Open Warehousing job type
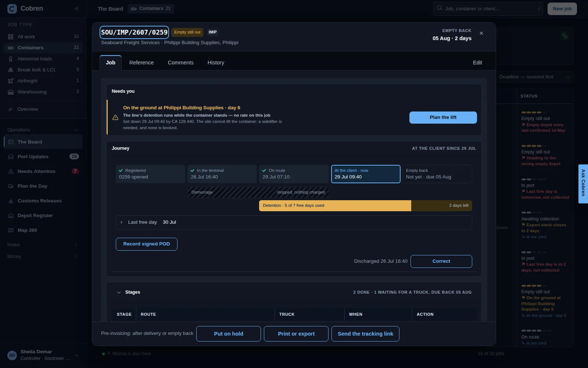588x368 pixels. click(x=43, y=92)
